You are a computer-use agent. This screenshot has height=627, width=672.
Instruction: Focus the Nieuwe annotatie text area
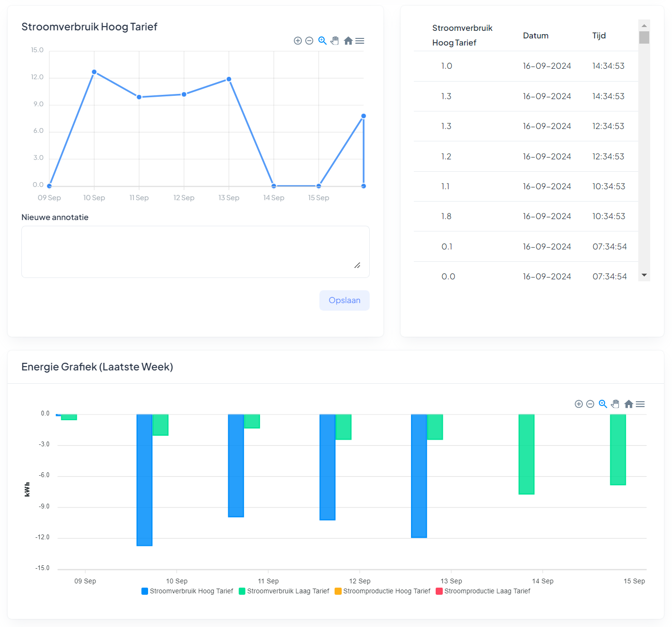click(x=196, y=252)
